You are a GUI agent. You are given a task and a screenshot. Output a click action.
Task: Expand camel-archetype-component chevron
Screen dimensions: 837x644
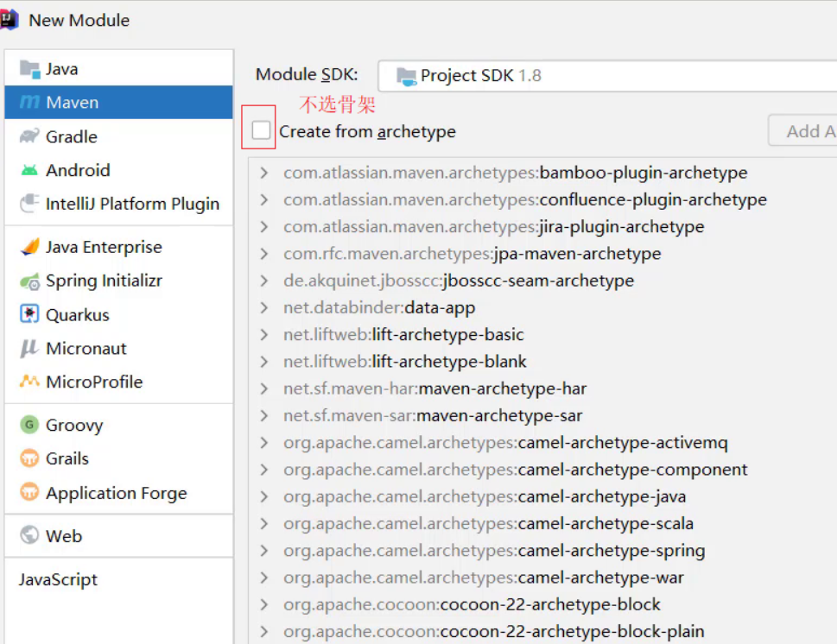point(263,470)
